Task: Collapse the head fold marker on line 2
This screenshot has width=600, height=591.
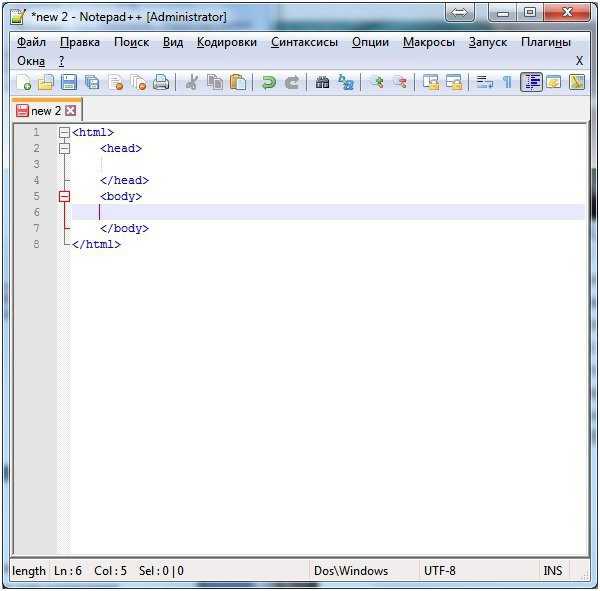Action: (x=64, y=149)
